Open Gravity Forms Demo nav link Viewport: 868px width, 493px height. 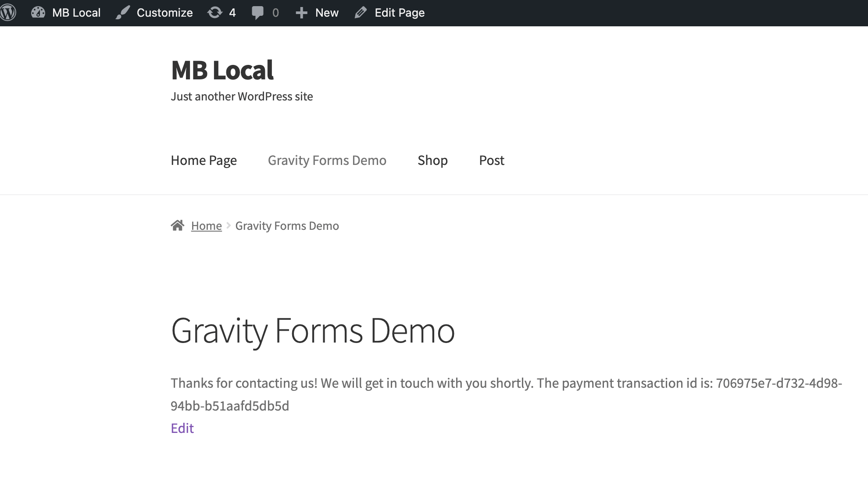point(327,161)
